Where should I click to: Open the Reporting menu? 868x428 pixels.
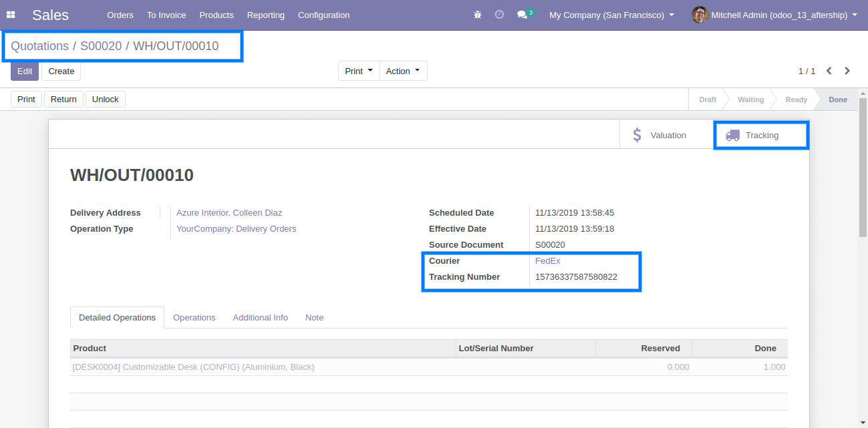coord(265,15)
